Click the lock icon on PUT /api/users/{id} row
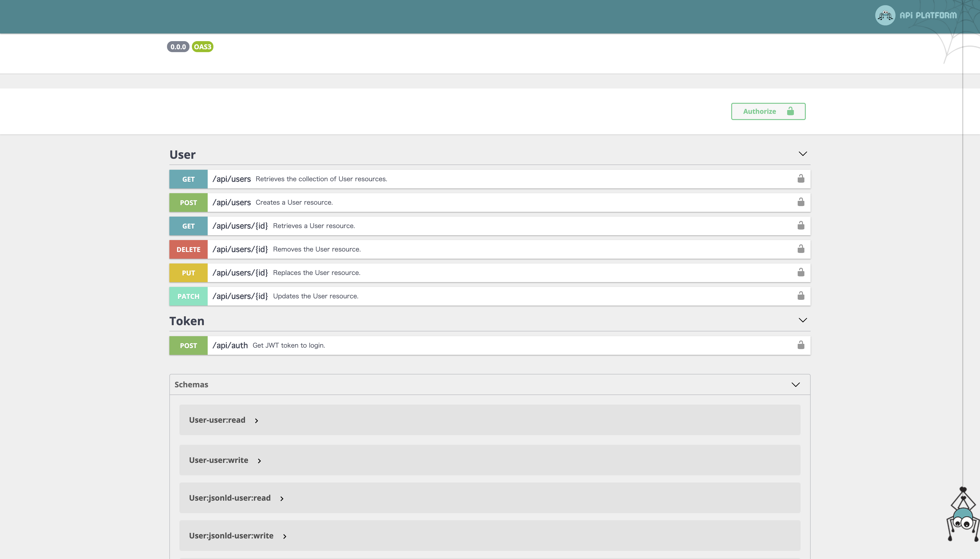 [x=801, y=272]
